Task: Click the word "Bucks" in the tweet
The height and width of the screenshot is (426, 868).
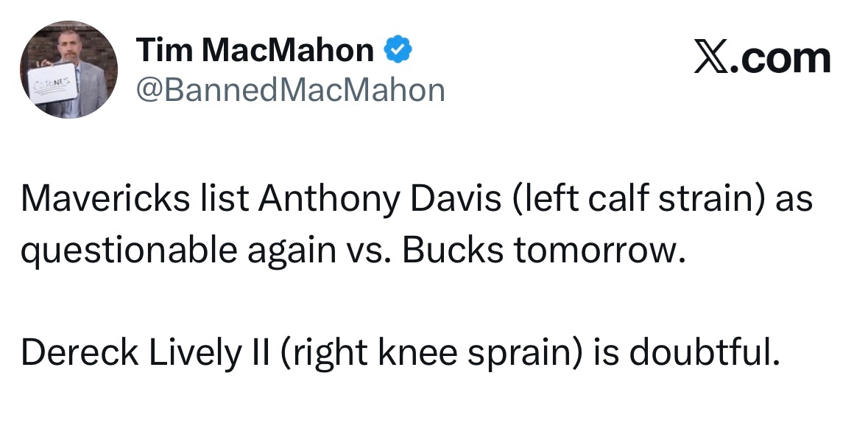Action: [x=453, y=251]
